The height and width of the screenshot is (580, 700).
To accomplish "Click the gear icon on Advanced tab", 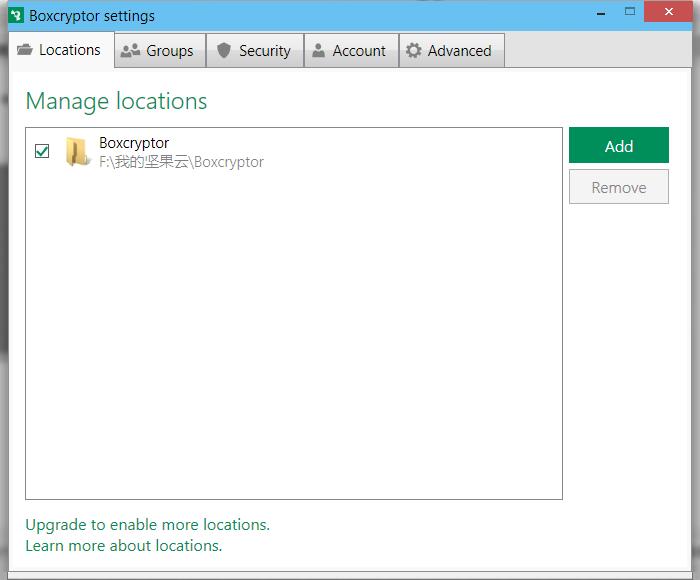I will (413, 51).
